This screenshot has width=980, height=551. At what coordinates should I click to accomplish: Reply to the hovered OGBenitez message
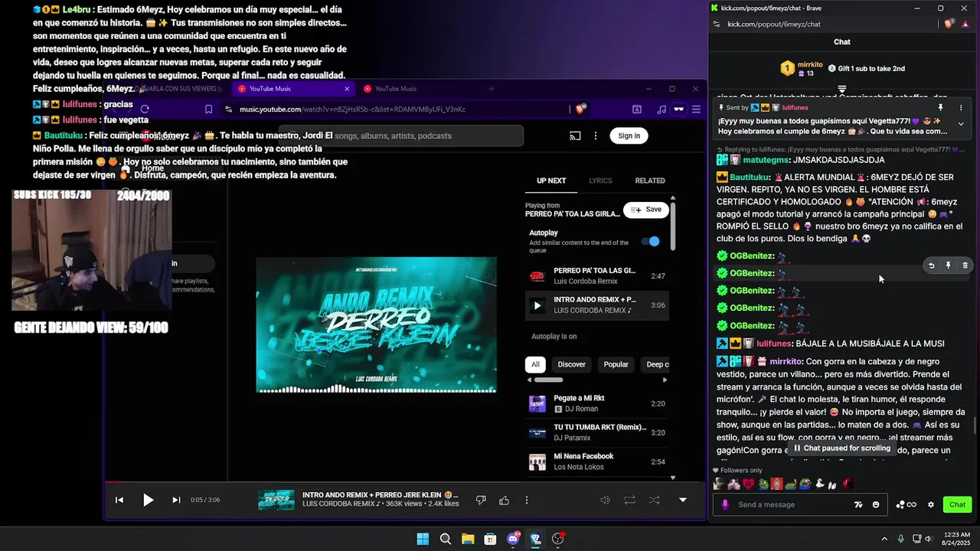[932, 266]
